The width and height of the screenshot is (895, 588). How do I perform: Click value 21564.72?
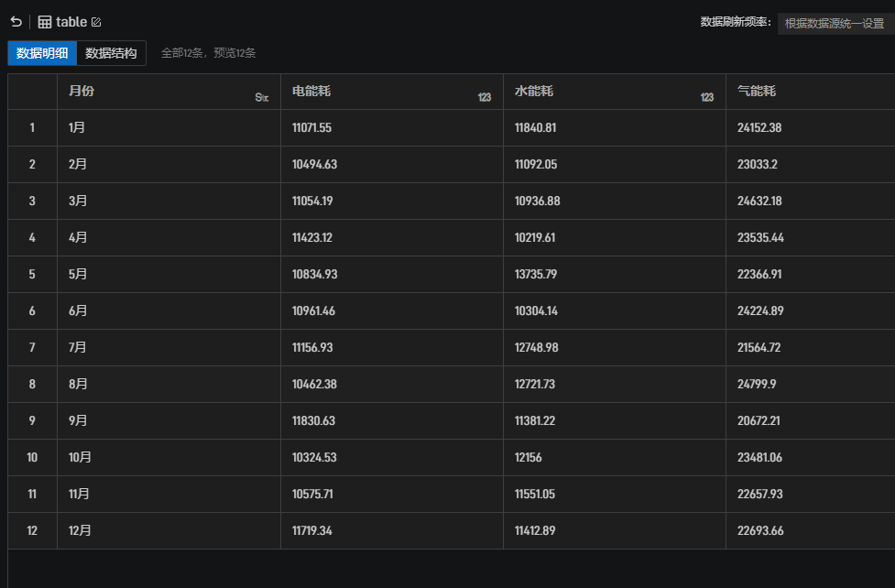759,347
